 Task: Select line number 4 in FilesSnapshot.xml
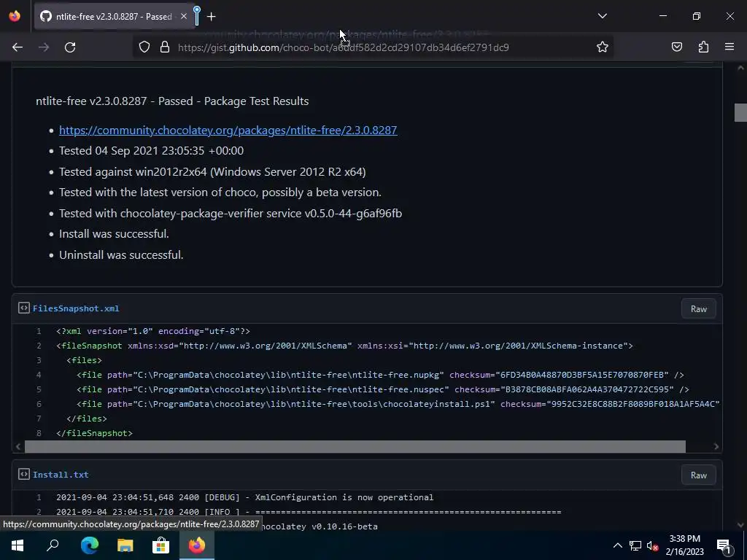click(x=39, y=375)
